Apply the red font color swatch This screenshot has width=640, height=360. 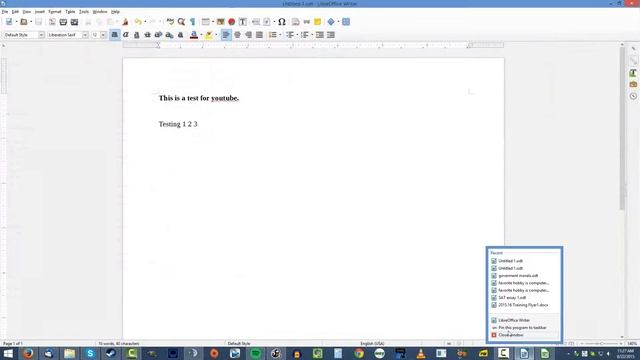(194, 35)
